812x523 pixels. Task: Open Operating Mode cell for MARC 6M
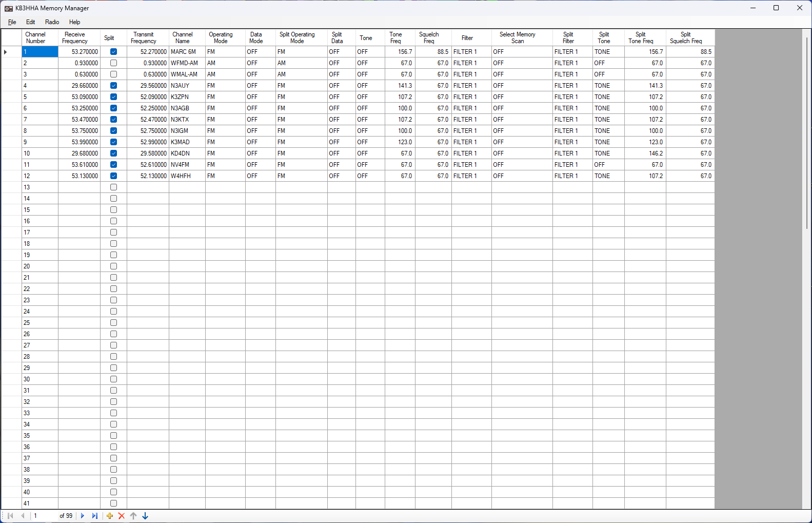click(226, 52)
